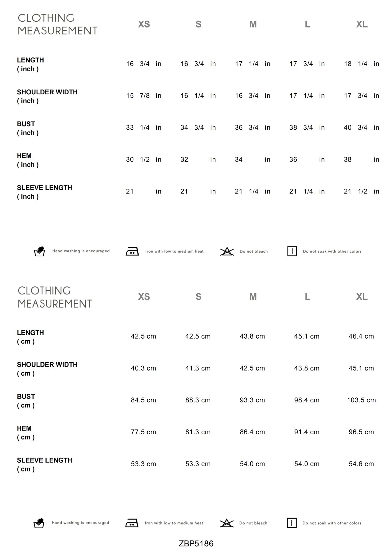
Task: Click the 30 1/2 in hem measurement
Action: pyautogui.click(x=143, y=160)
